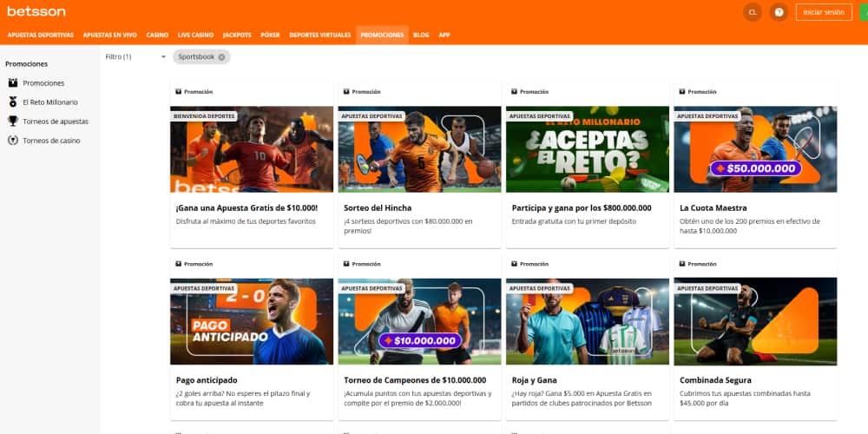868x434 pixels.
Task: Expand the Filtro (1) dropdown
Action: tap(135, 56)
